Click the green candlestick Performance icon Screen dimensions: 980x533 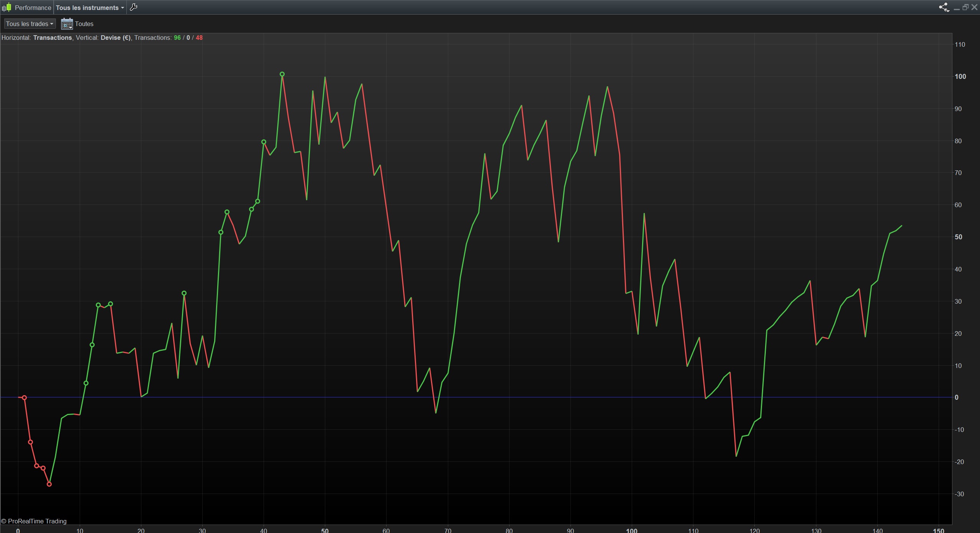point(7,7)
